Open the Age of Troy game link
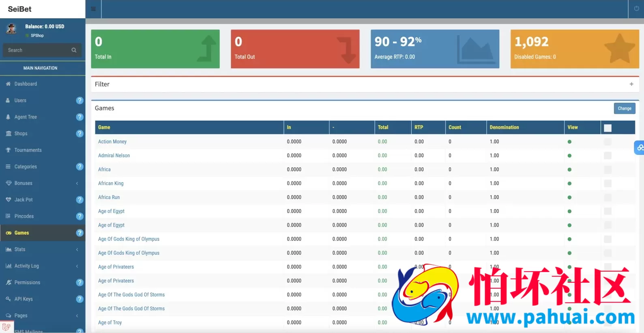The image size is (644, 333). point(110,322)
